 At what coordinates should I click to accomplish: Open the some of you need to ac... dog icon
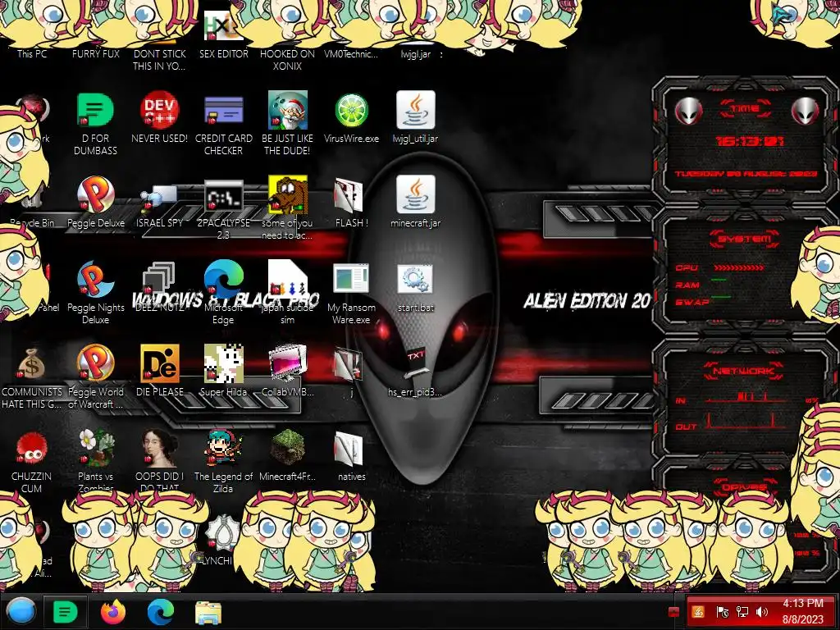288,194
